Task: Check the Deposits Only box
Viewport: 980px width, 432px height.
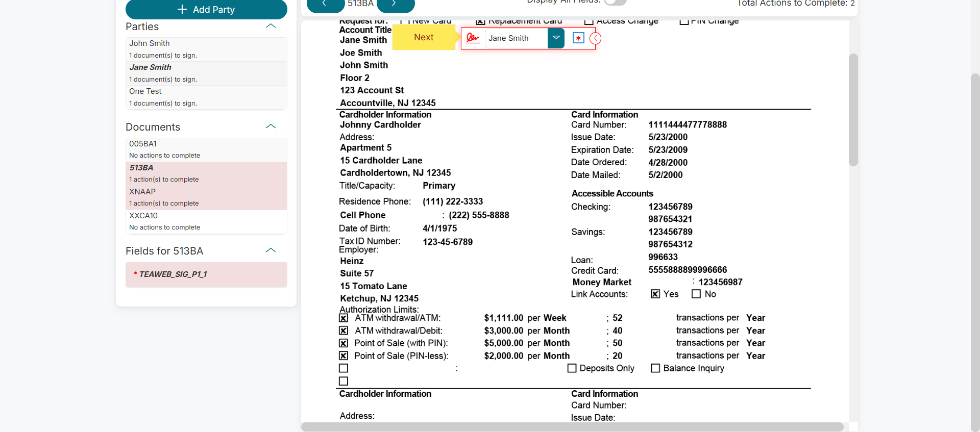Action: pos(572,368)
